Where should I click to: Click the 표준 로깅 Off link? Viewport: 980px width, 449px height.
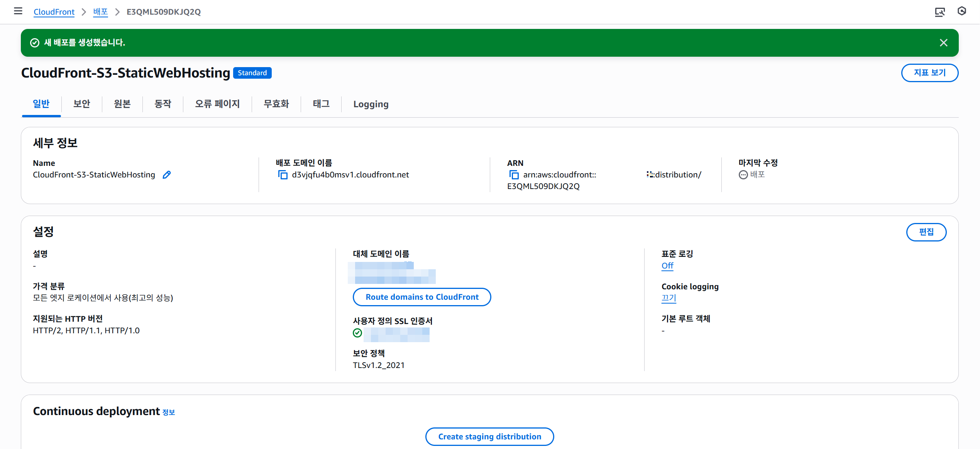pos(667,266)
